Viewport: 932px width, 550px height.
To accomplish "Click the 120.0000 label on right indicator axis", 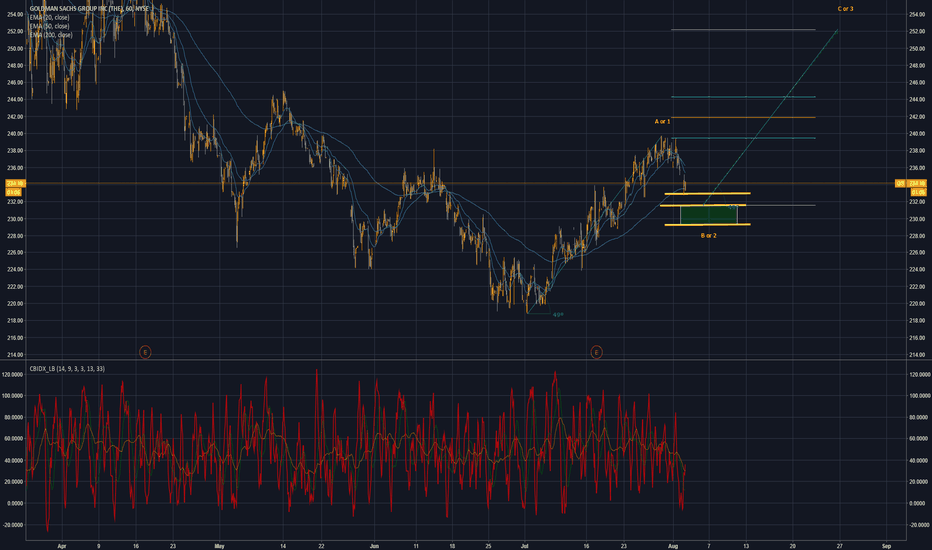I will pos(919,375).
